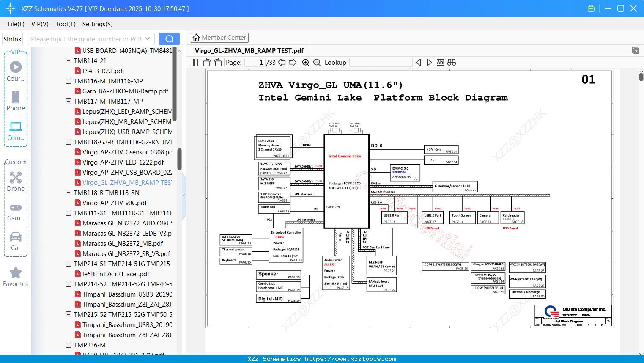
Task: Open Favorites from the sidebar
Action: pyautogui.click(x=16, y=277)
